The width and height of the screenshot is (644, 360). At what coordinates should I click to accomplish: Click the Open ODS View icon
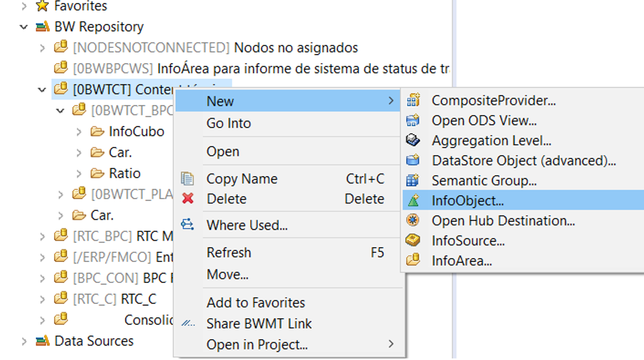point(413,121)
